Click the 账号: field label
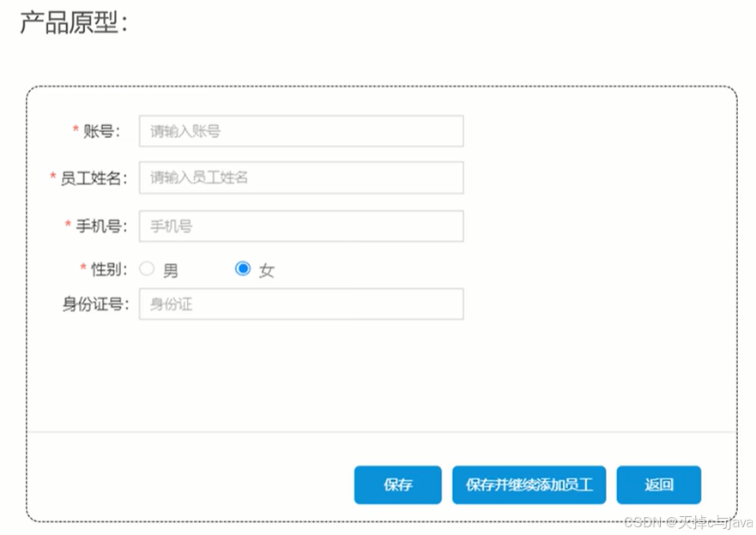Screen dimensions: 756x535 pos(101,131)
